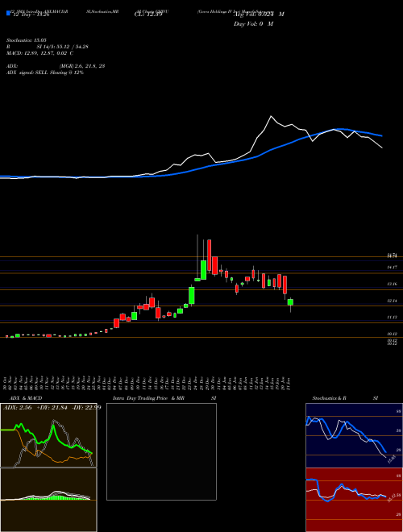Click the '15.03' value in the Stochastics panel

coord(393,459)
